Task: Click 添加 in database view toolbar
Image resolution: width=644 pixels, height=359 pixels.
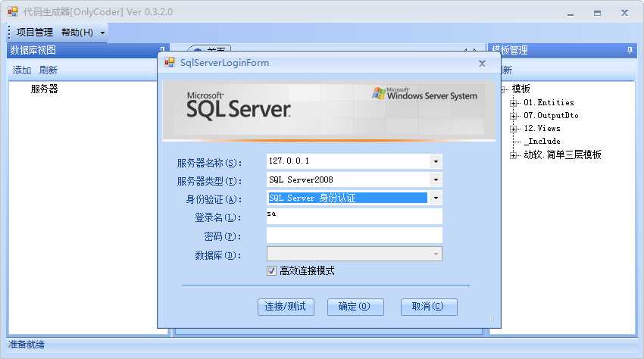Action: (22, 70)
